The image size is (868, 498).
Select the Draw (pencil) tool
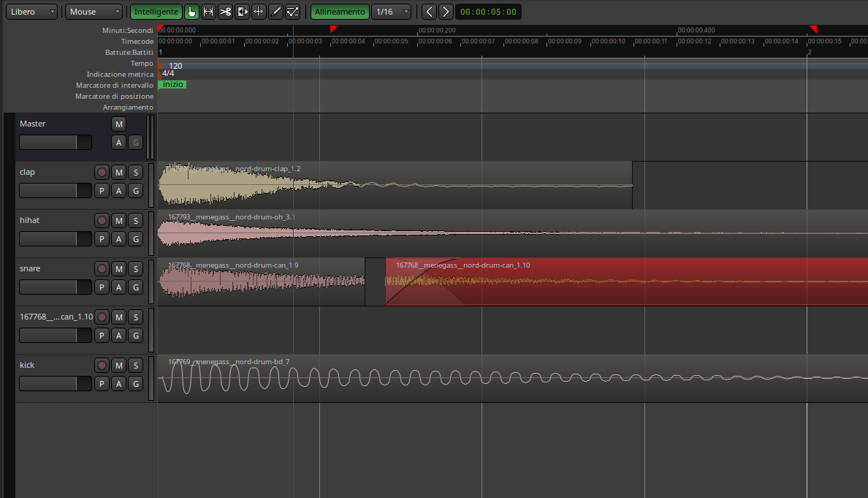point(275,12)
